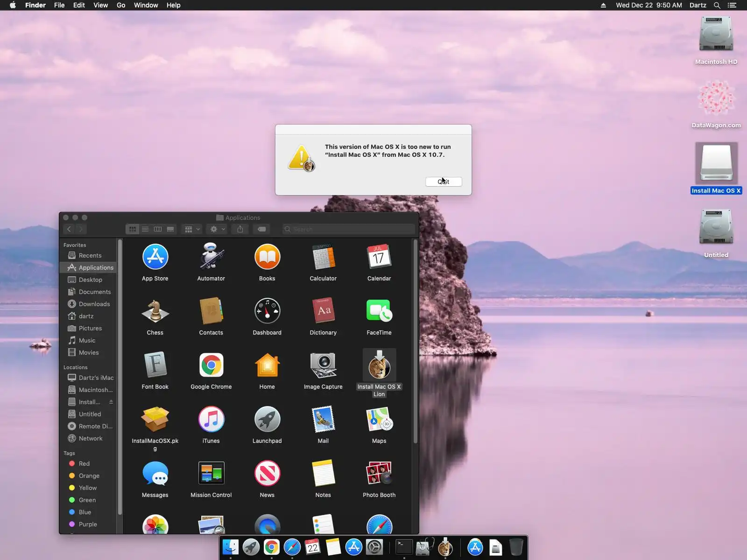Image resolution: width=747 pixels, height=560 pixels.
Task: Switch Finder to icon view
Action: coord(133,229)
